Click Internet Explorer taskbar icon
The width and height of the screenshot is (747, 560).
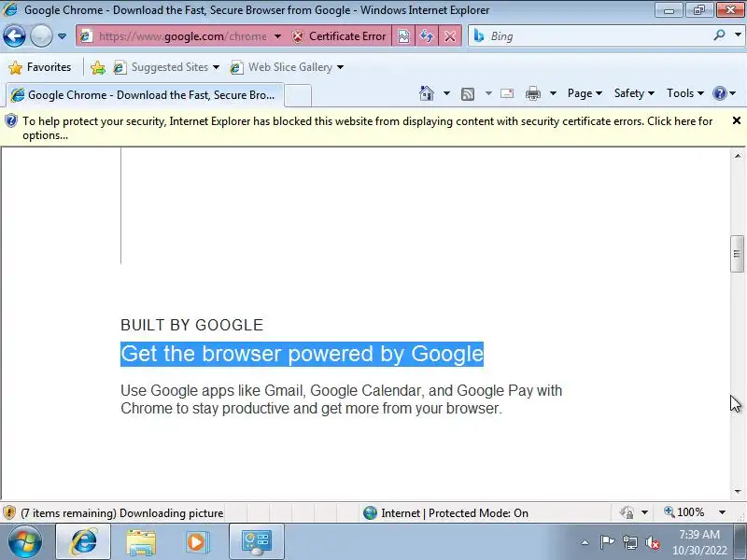(x=83, y=541)
